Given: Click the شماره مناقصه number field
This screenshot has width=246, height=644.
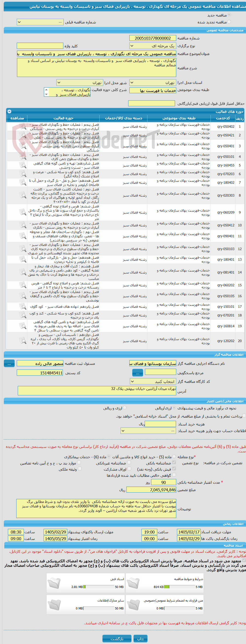Looking at the screenshot, I should point(153,38).
